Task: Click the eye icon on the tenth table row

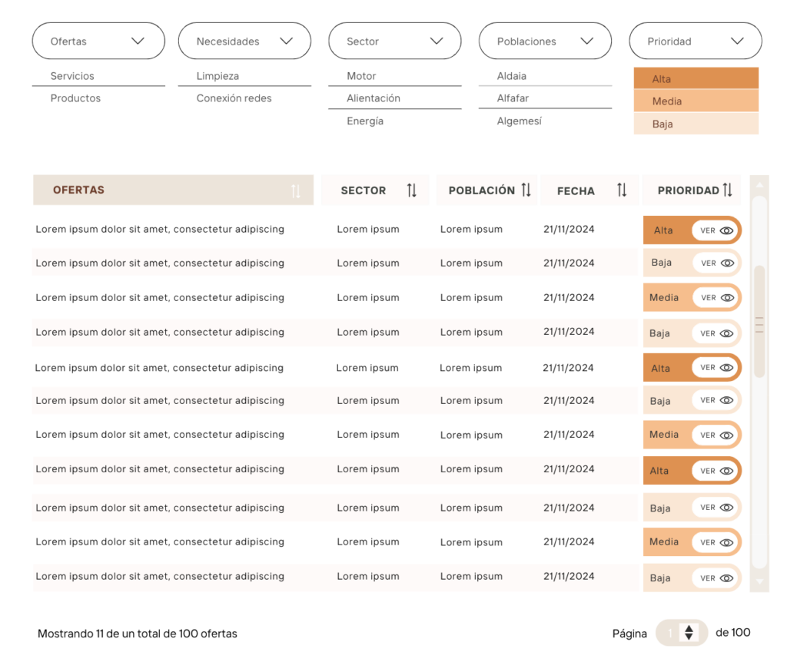Action: tap(726, 543)
